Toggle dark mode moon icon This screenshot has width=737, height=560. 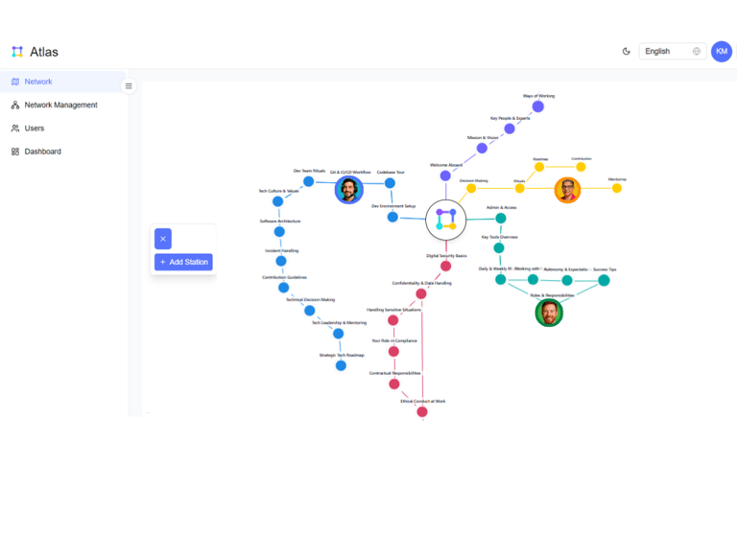626,51
